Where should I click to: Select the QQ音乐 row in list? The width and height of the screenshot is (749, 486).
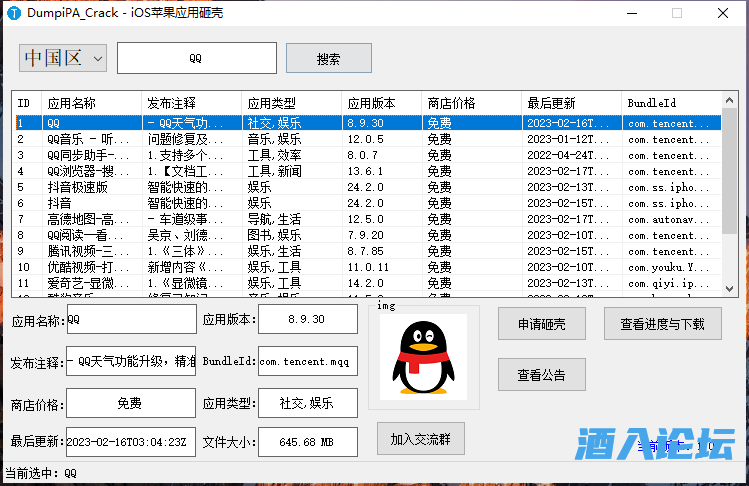click(x=368, y=140)
